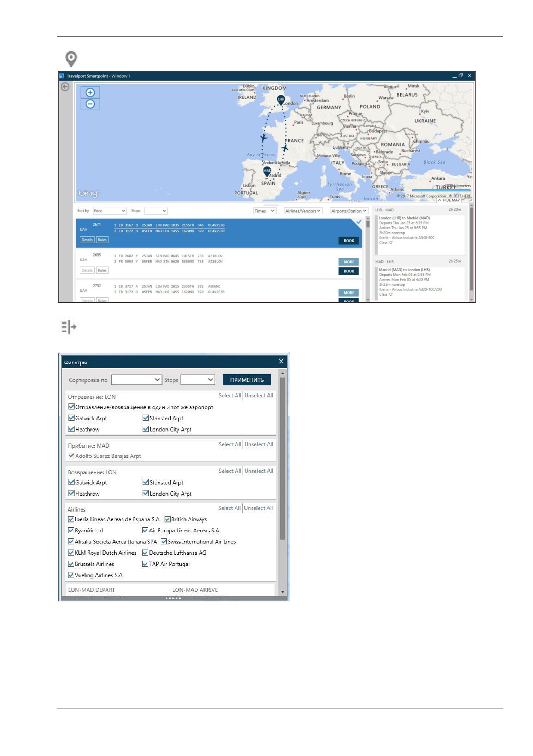Minimize the Travelport Smartpoint window
This screenshot has height=756, width=533.
click(x=454, y=76)
